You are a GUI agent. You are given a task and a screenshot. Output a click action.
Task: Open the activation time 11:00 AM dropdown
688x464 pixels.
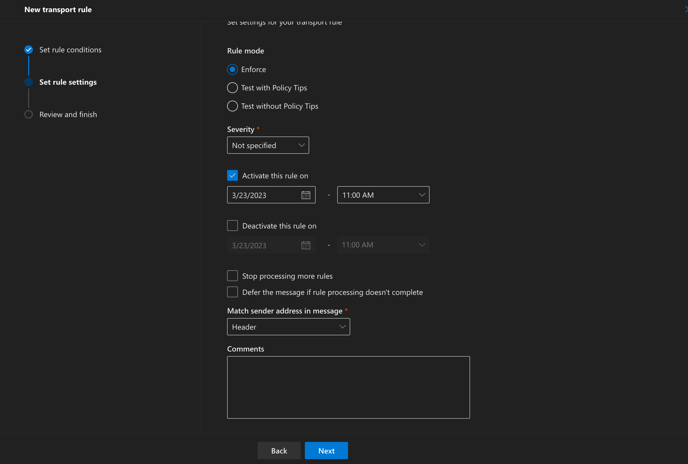(x=383, y=195)
